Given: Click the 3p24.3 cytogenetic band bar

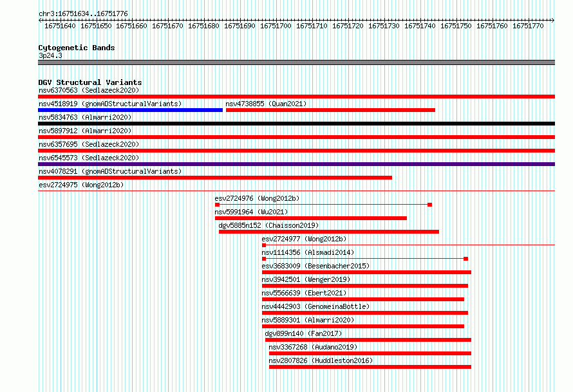Looking at the screenshot, I should tap(296, 62).
